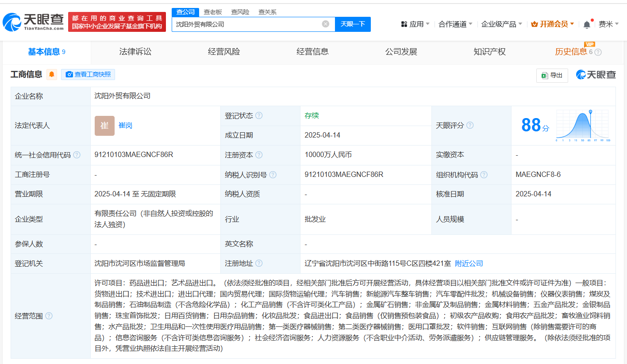Image resolution: width=627 pixels, height=364 pixels.
Task: Expand the 应用 dropdown menu
Action: pyautogui.click(x=415, y=24)
